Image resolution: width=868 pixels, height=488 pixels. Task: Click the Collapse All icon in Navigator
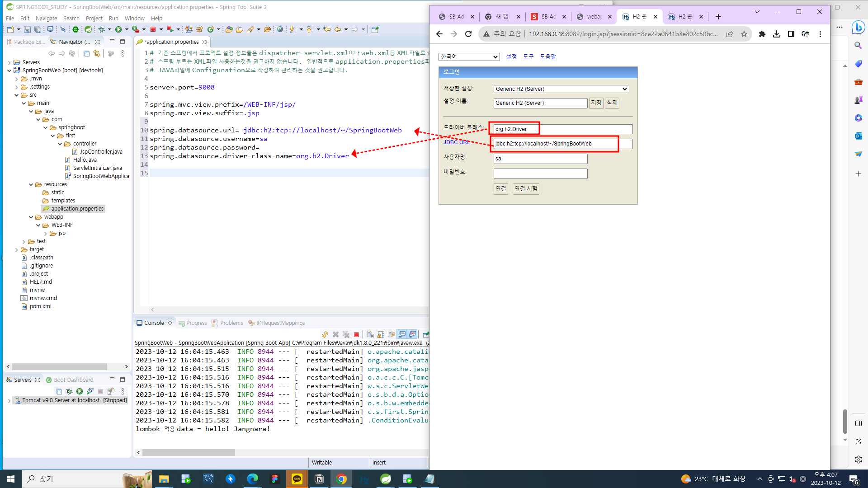click(86, 53)
